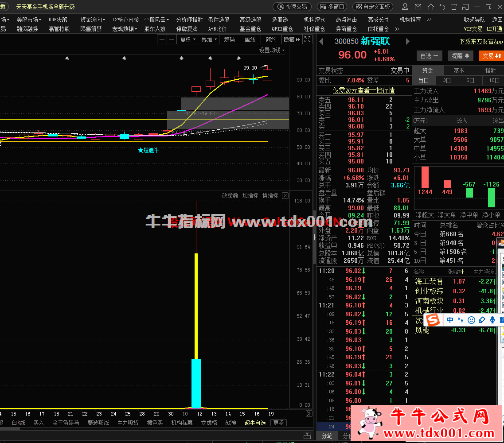The height and width of the screenshot is (443, 504).
Task: Open 仅需20元查看十档行情 link
Action: click(363, 90)
